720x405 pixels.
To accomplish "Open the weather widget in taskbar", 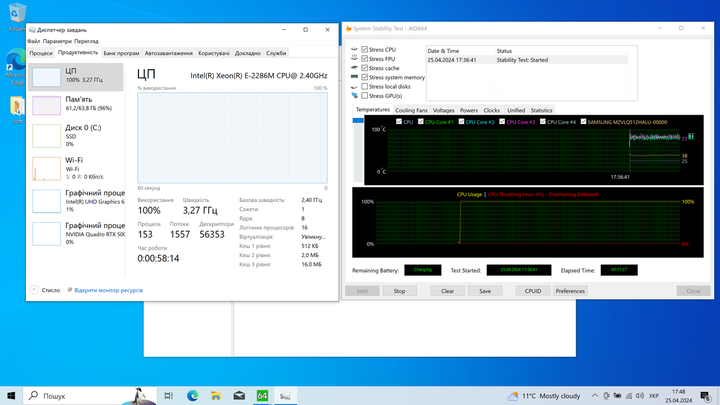I will pyautogui.click(x=544, y=395).
